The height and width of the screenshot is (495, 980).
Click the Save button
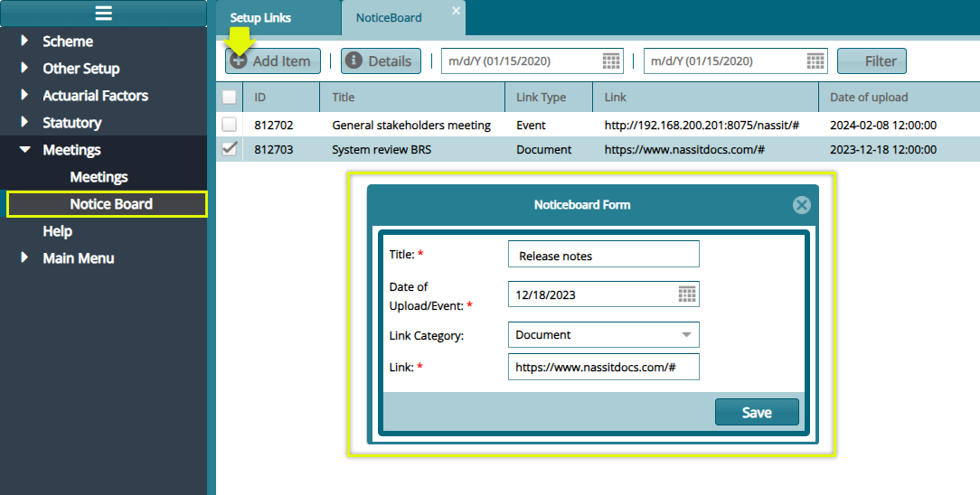pos(757,412)
